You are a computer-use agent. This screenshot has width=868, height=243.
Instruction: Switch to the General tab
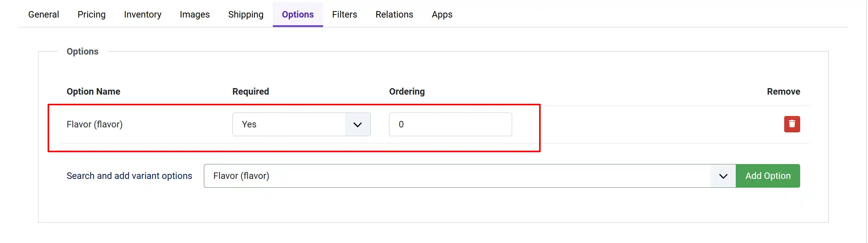tap(43, 14)
